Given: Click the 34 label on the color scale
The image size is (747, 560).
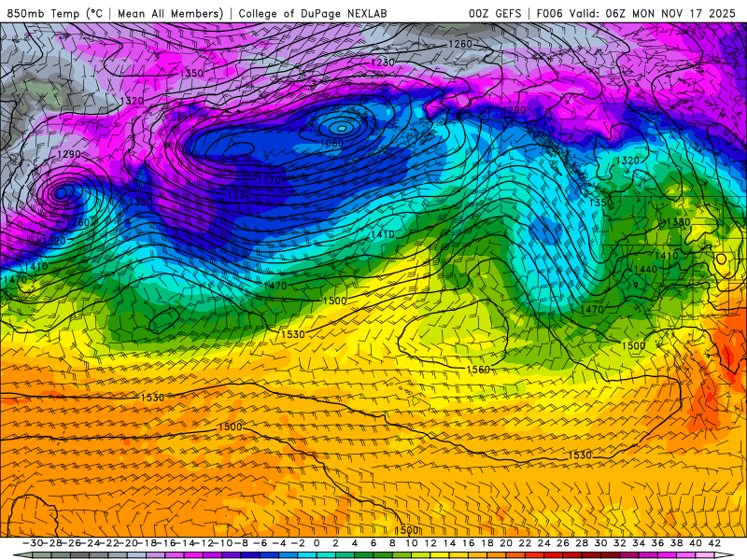Looking at the screenshot, I should [x=639, y=543].
